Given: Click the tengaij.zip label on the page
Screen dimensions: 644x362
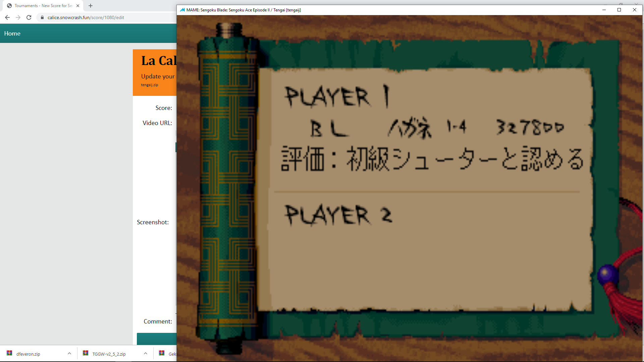Looking at the screenshot, I should 150,85.
